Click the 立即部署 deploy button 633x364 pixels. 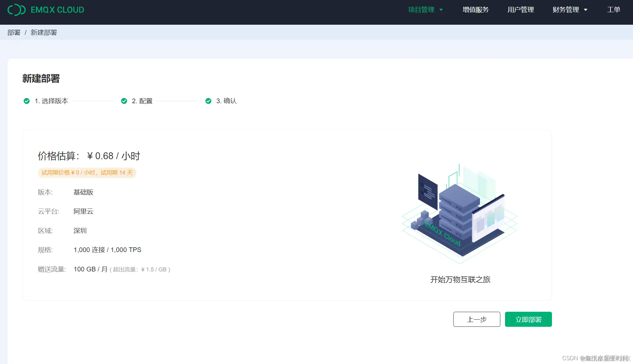pyautogui.click(x=528, y=319)
